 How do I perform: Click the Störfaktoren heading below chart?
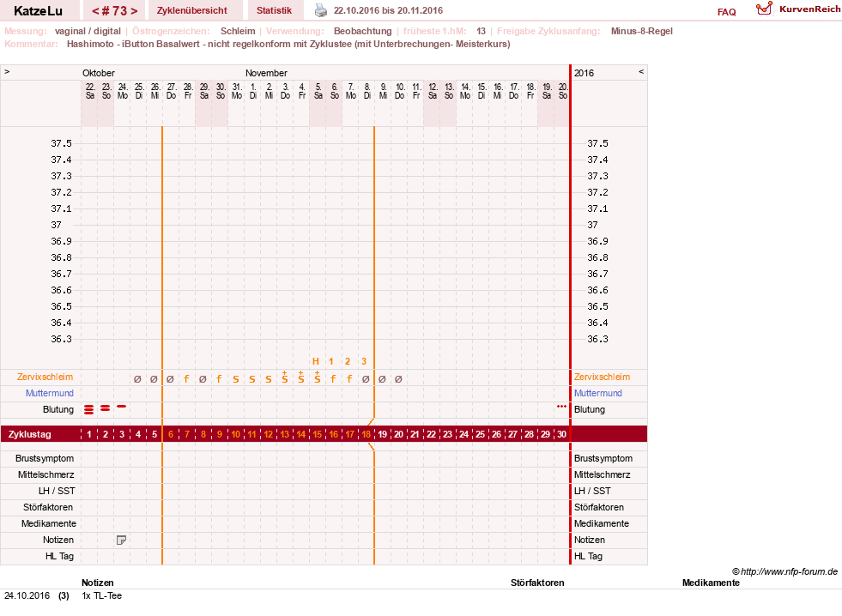pyautogui.click(x=537, y=583)
